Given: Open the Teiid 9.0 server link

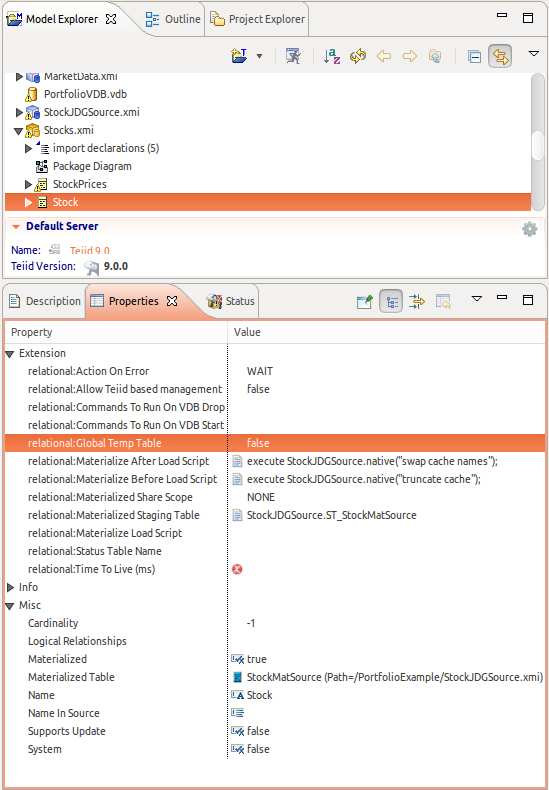Looking at the screenshot, I should 90,250.
